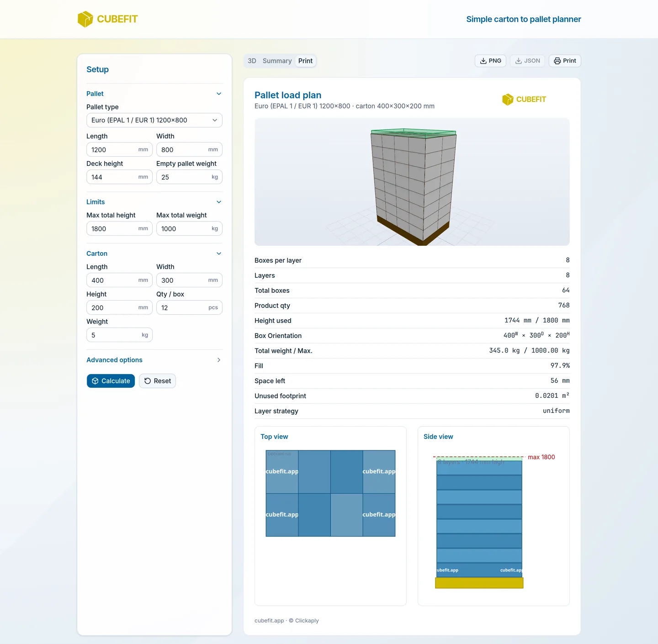Click the Reset button
This screenshot has height=644, width=658.
click(158, 381)
